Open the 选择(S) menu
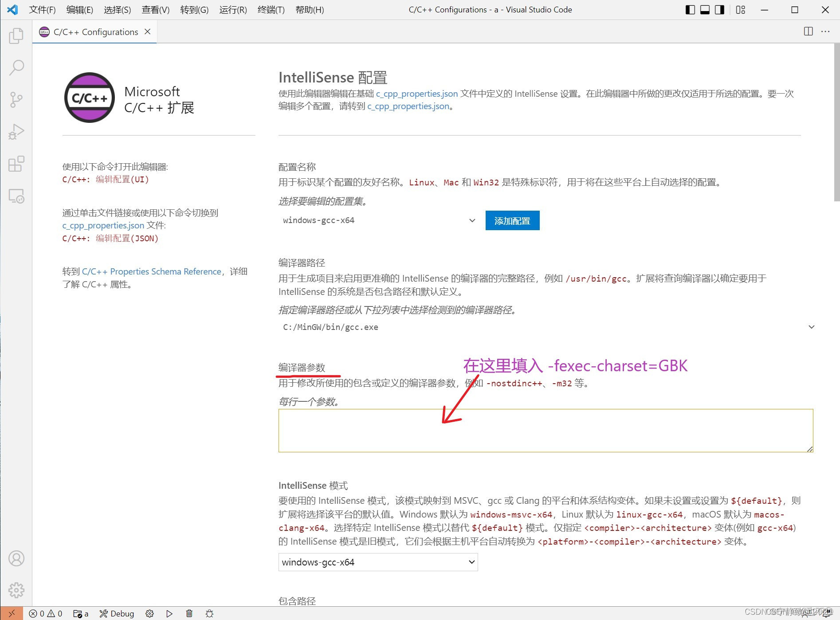 [x=117, y=10]
